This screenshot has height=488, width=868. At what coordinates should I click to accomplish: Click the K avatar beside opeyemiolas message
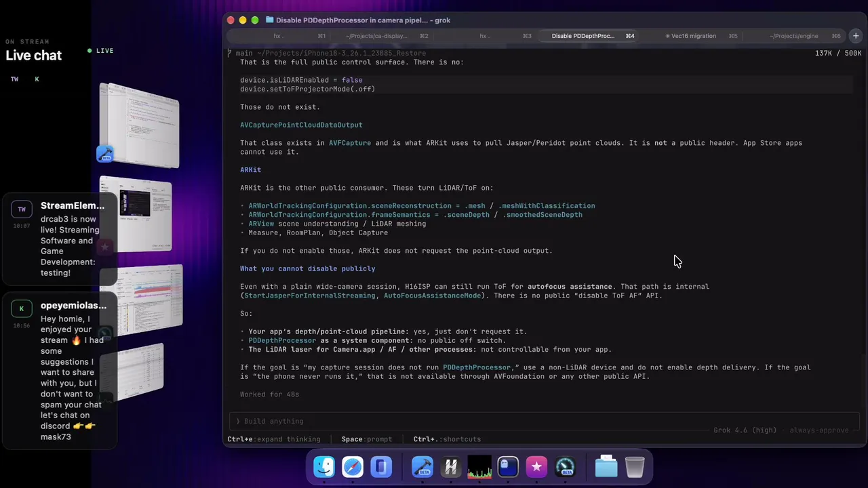tap(22, 309)
